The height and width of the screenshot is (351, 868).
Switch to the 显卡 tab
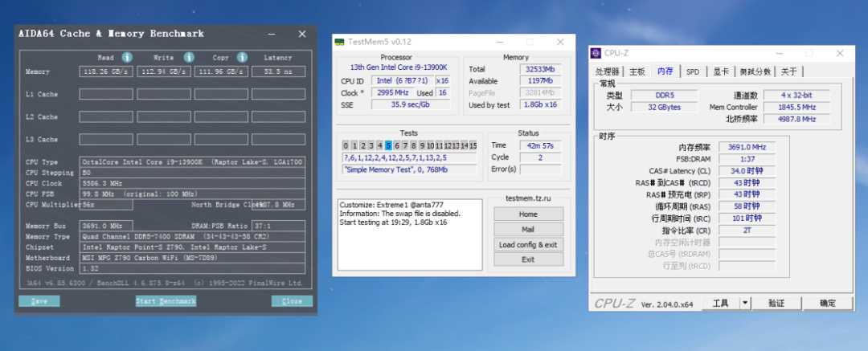720,71
